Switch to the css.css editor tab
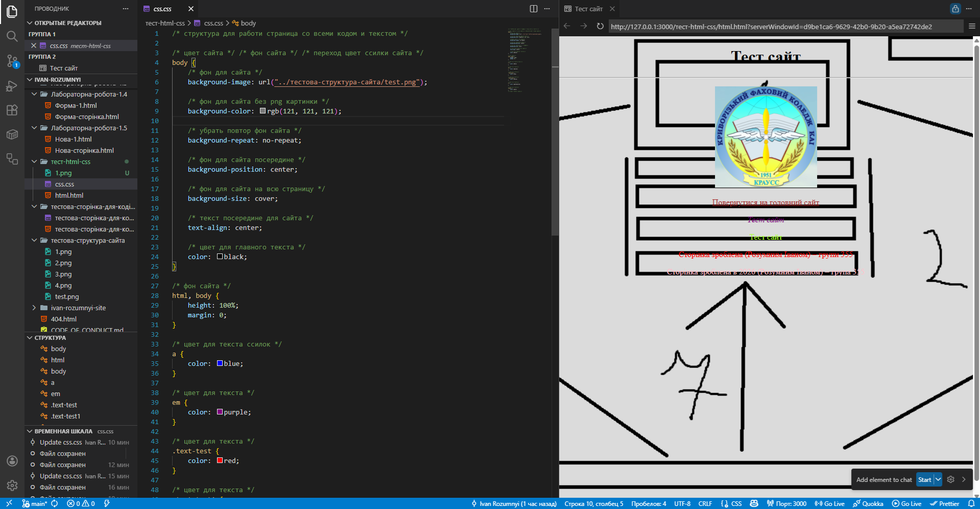This screenshot has width=980, height=509. coord(162,9)
